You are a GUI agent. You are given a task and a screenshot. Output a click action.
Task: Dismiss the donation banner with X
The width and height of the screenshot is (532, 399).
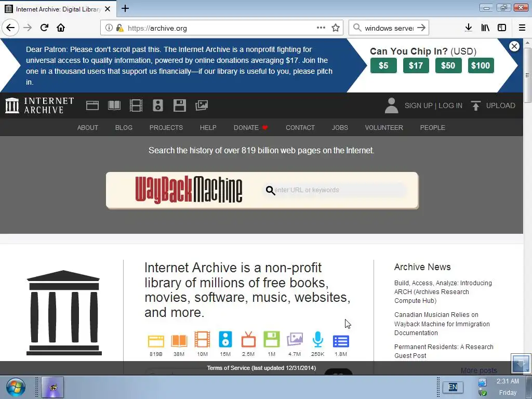coord(514,46)
